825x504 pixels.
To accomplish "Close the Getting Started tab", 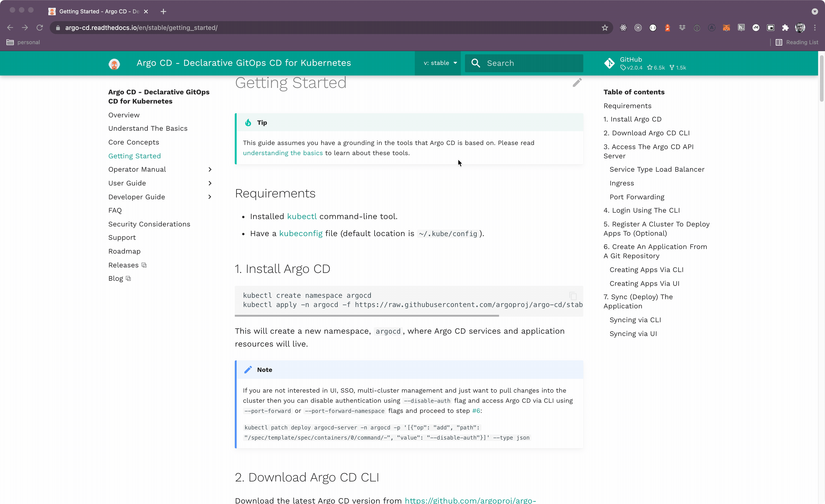I will (x=146, y=11).
